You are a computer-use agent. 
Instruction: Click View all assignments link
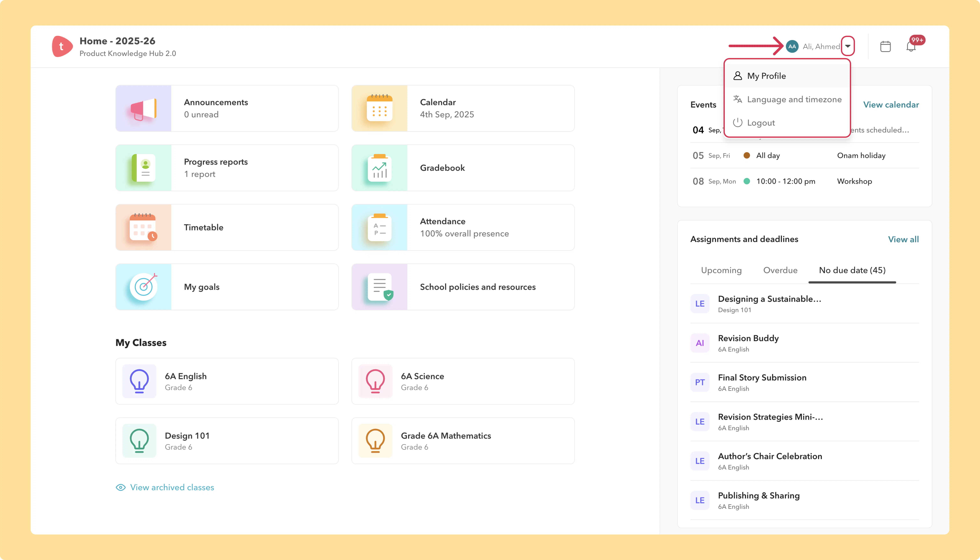(903, 239)
